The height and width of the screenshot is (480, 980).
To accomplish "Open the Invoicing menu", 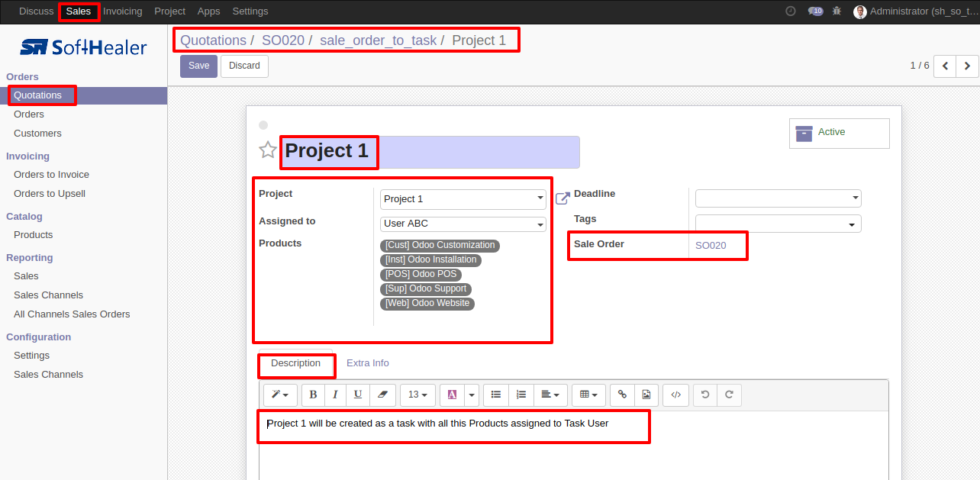I will click(x=123, y=11).
